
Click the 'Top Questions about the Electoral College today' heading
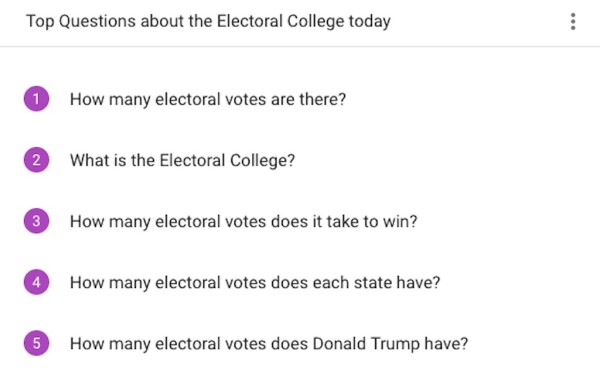click(208, 21)
